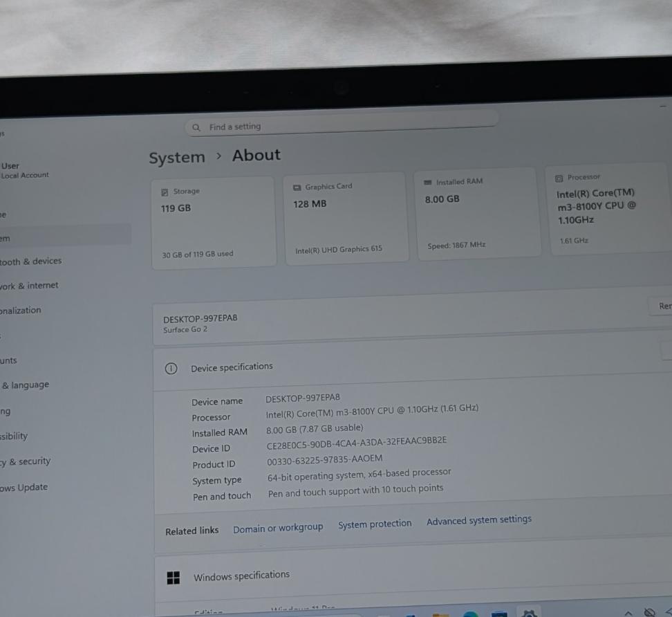Screen dimensions: 672x617
Task: Click the Processor chip icon
Action: coord(559,178)
